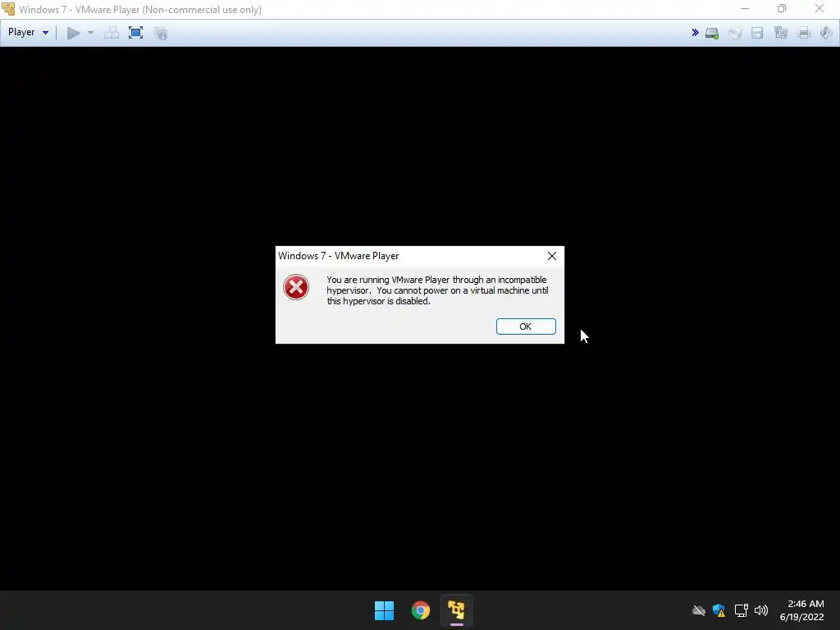
Task: Open Windows Security shield tray icon
Action: click(719, 610)
